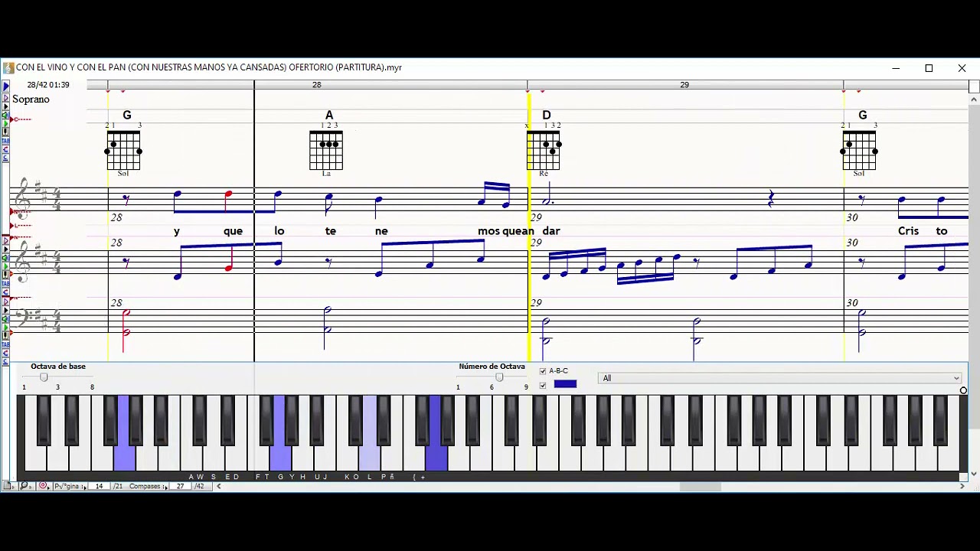Maximize the score window
This screenshot has height=551, width=980.
[x=929, y=68]
